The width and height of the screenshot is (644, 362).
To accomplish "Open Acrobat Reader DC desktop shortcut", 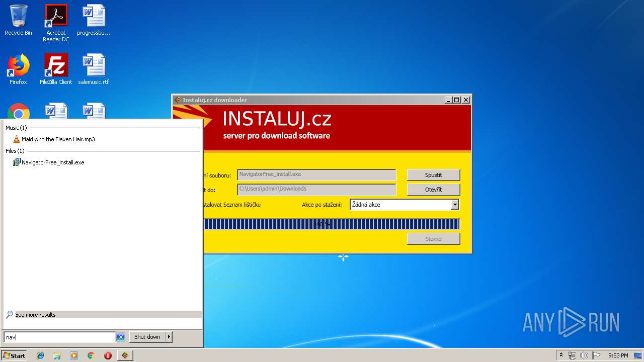I will (x=56, y=23).
